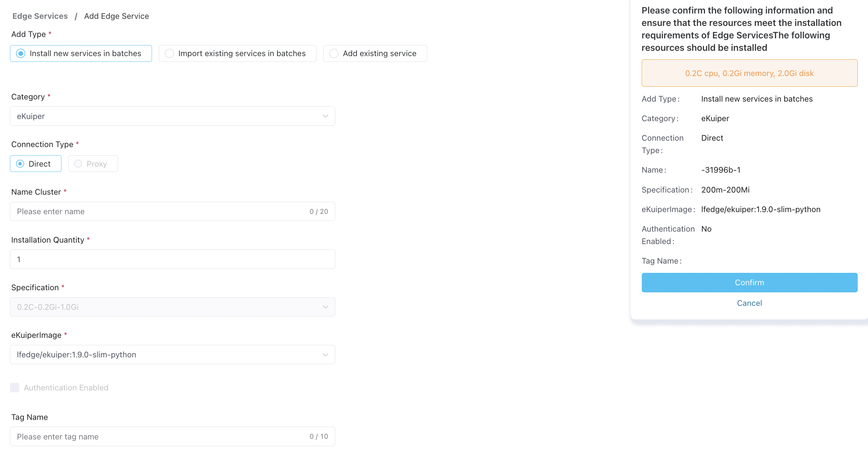The height and width of the screenshot is (454, 868).
Task: Focus the Name Cluster input field
Action: [173, 211]
